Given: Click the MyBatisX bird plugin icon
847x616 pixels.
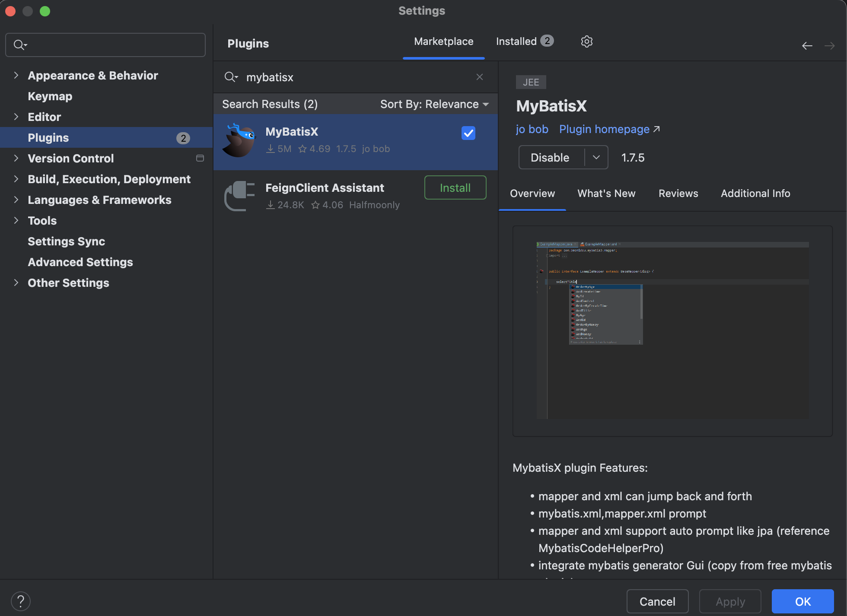Looking at the screenshot, I should [239, 141].
